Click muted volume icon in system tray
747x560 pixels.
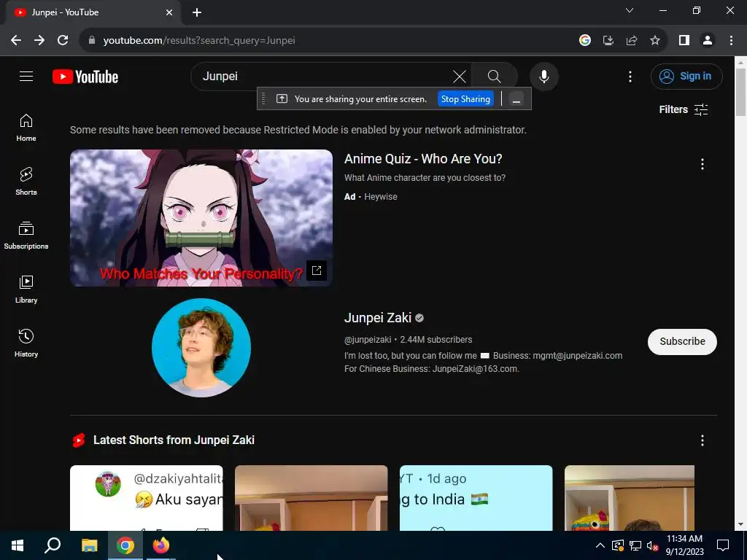coord(652,545)
